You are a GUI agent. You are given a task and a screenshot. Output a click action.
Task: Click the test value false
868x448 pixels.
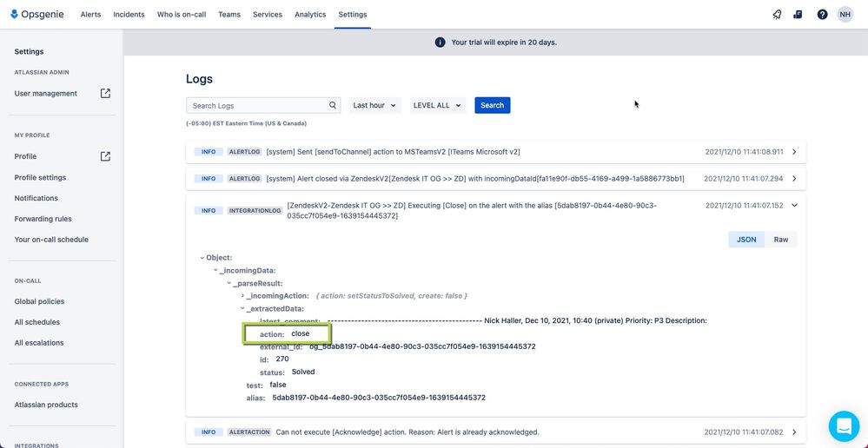point(278,385)
